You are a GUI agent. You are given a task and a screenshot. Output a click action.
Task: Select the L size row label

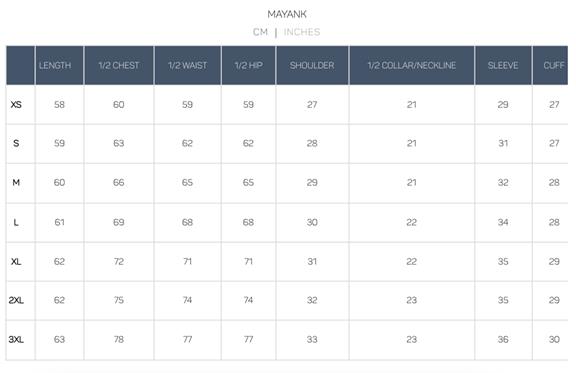[x=16, y=222]
